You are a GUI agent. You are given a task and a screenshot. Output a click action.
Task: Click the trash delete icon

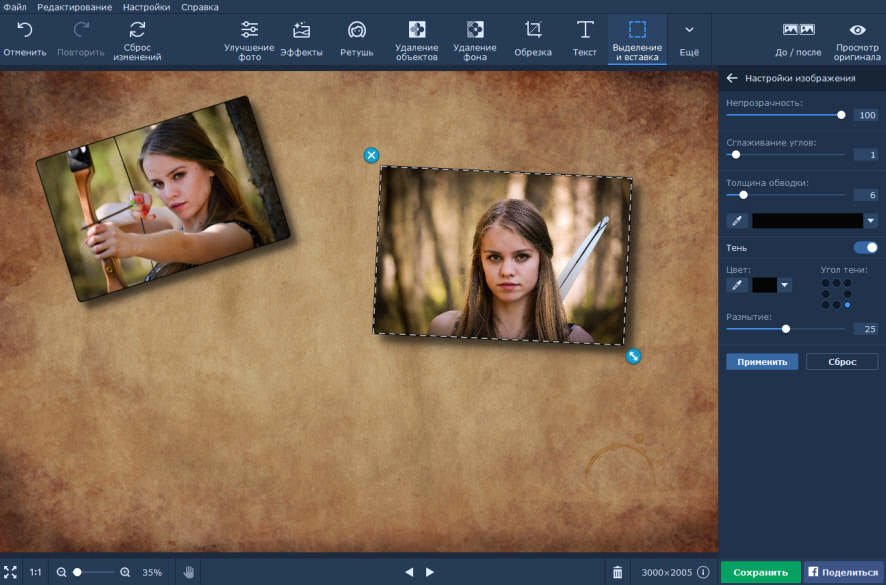pyautogui.click(x=617, y=572)
